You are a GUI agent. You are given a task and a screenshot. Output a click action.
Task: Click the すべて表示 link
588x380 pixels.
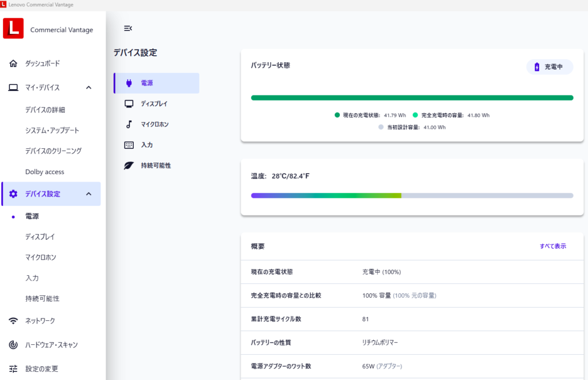(x=552, y=246)
